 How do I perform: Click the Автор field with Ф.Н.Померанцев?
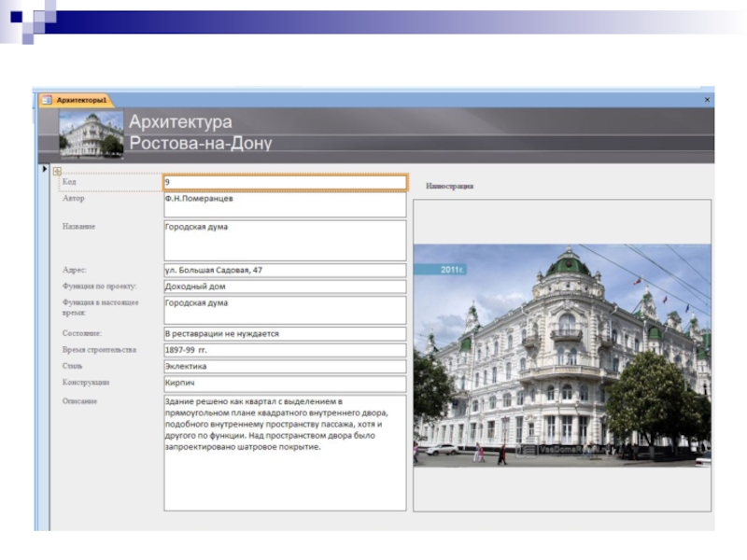(x=285, y=203)
